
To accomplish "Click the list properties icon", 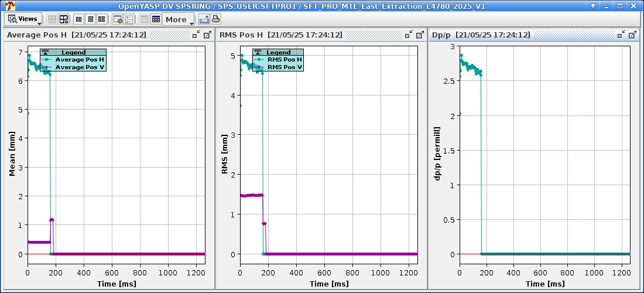I will [x=129, y=19].
